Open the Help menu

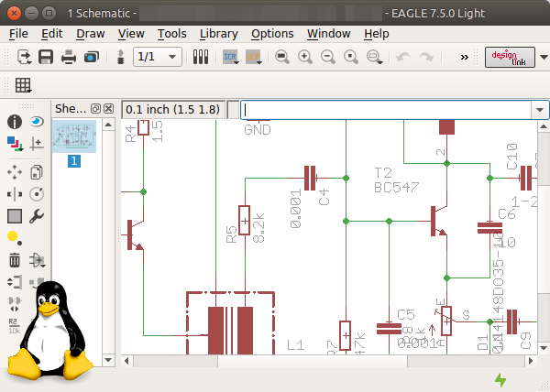[x=377, y=34]
